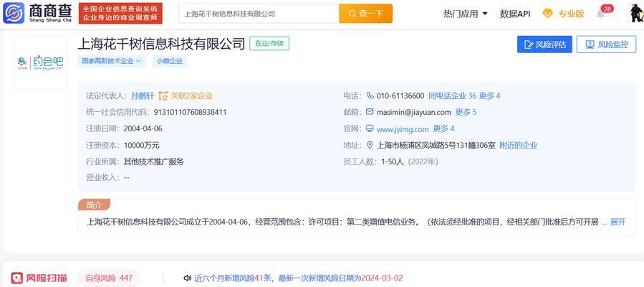
Task: Click the Shang Shang Cha logo icon
Action: tap(14, 13)
